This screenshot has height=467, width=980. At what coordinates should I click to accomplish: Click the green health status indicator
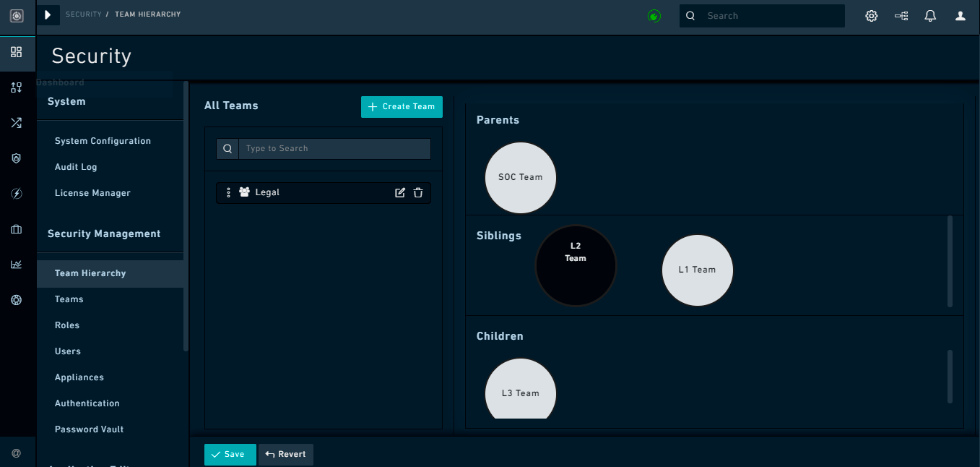(655, 15)
